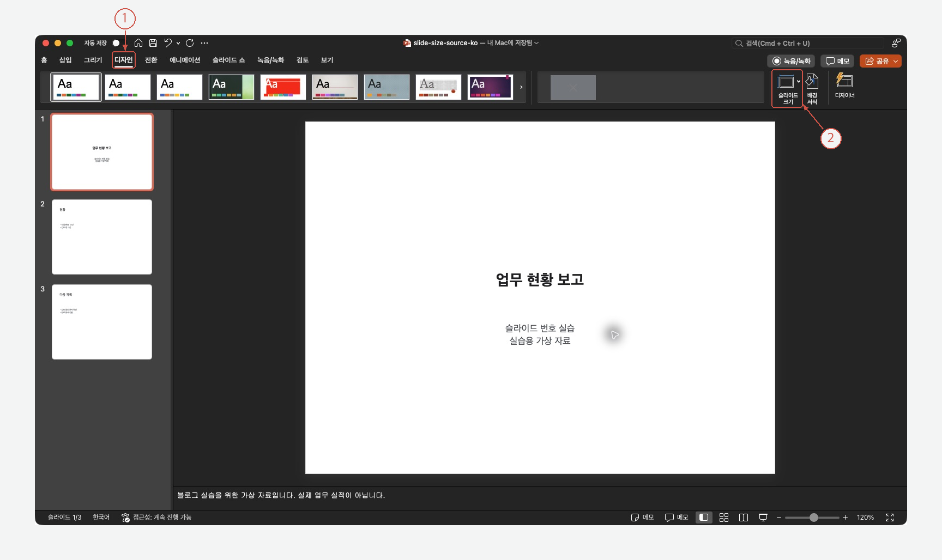The image size is (942, 560).
Task: Open the more quick-access options ellipsis
Action: (204, 43)
